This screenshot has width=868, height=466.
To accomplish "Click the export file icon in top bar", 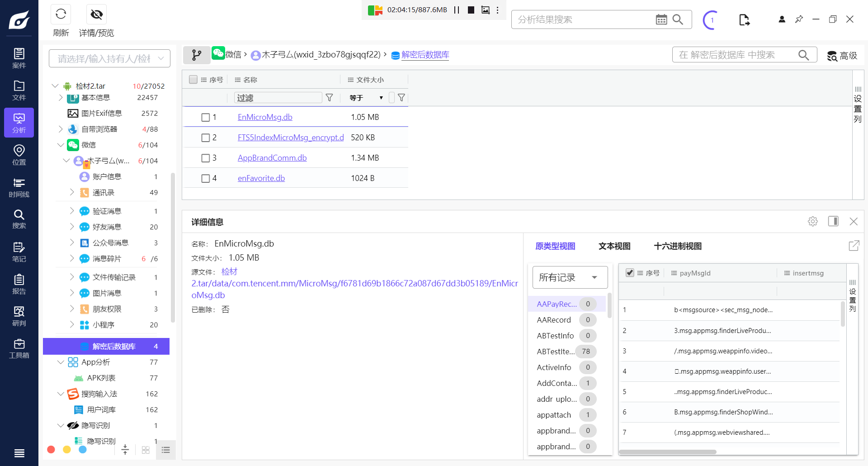I will (744, 20).
